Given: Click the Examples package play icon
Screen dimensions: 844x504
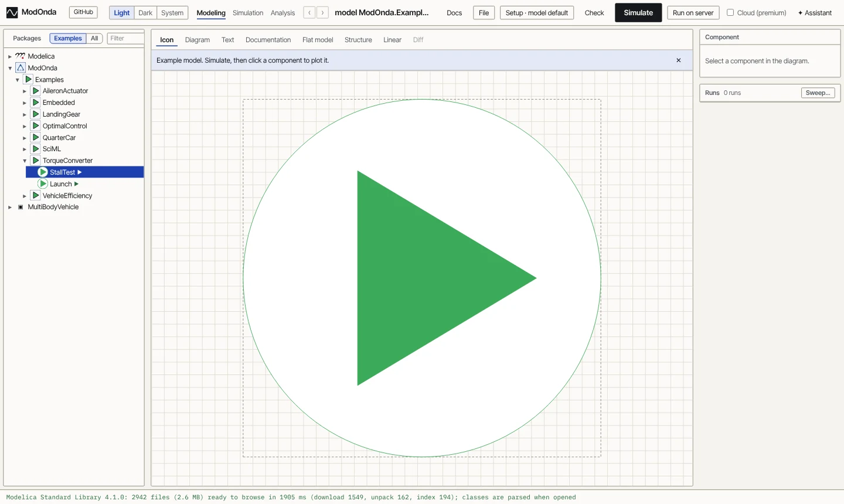Looking at the screenshot, I should click(28, 79).
